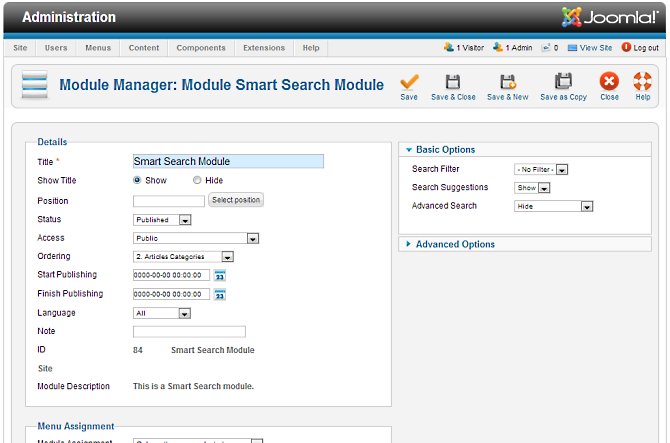Expand the Advanced Options panel
Screen dimensions: 670x443
tap(525, 244)
